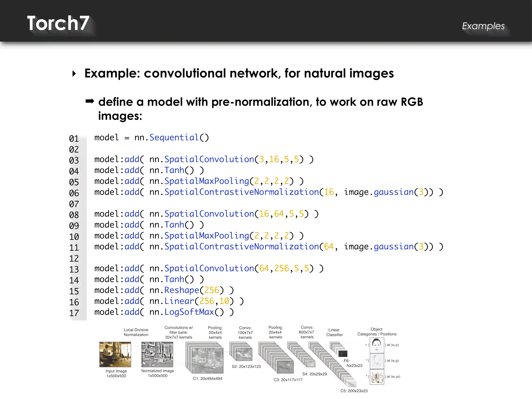Click the arrow bullet before define a model
The width and height of the screenshot is (532, 399).
[x=90, y=102]
